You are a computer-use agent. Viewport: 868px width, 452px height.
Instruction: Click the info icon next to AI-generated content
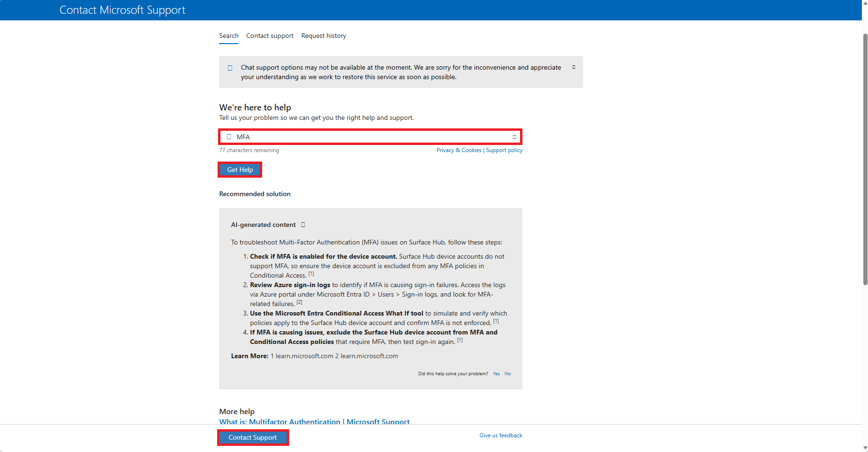[303, 225]
